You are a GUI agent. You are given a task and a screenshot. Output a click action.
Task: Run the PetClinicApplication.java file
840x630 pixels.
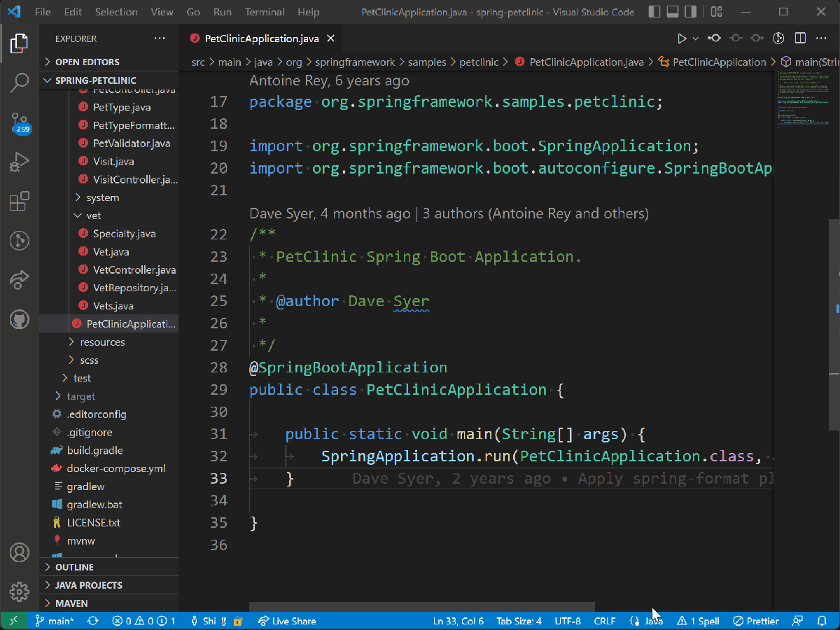click(683, 38)
